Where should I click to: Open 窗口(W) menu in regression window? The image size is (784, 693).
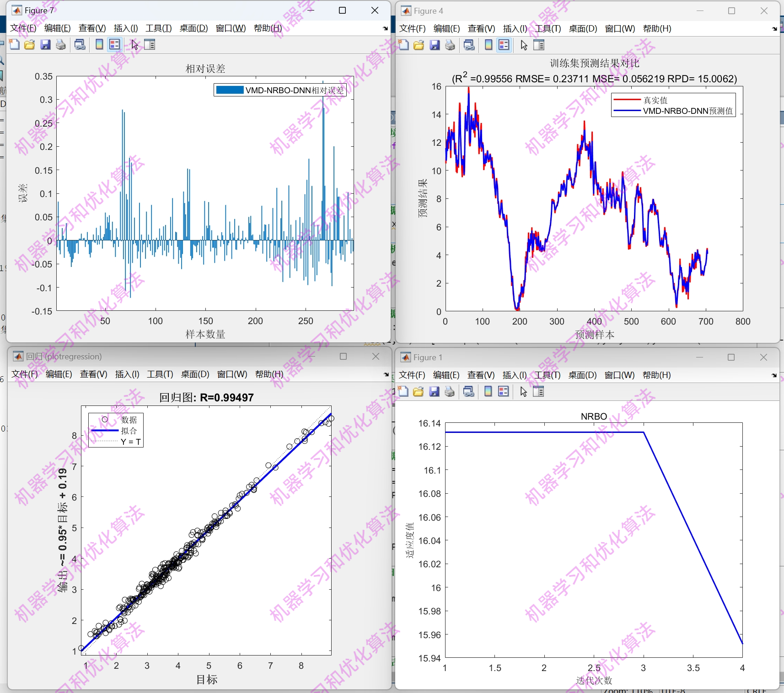click(232, 374)
